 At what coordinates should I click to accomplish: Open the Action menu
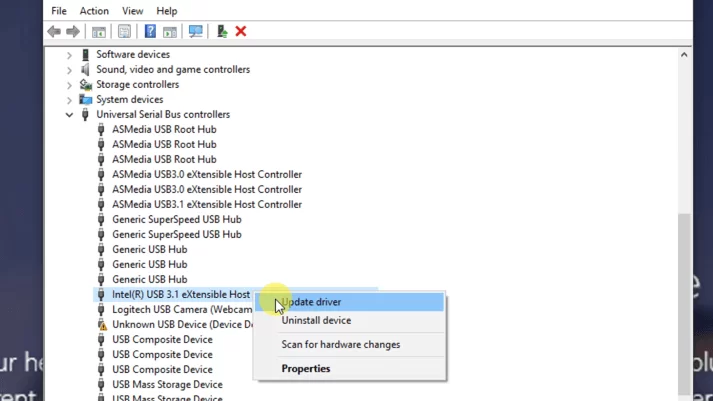click(94, 11)
